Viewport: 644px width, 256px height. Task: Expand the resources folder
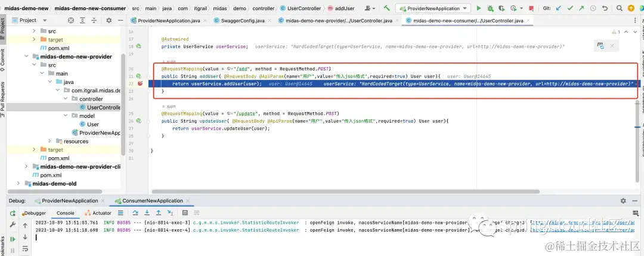click(50, 141)
